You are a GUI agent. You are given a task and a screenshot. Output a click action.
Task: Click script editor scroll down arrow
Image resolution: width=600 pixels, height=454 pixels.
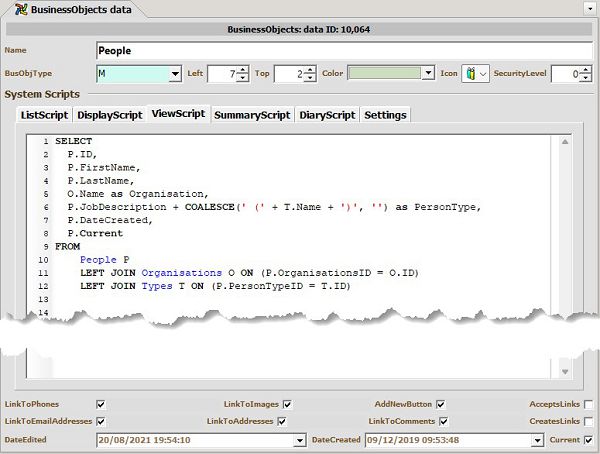pyautogui.click(x=565, y=371)
